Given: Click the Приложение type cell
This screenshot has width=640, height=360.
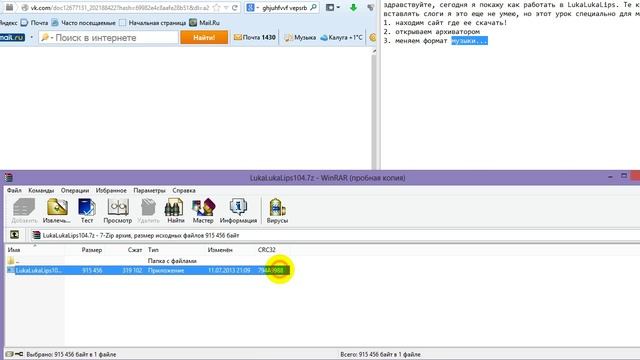Looking at the screenshot, I should click(166, 270).
